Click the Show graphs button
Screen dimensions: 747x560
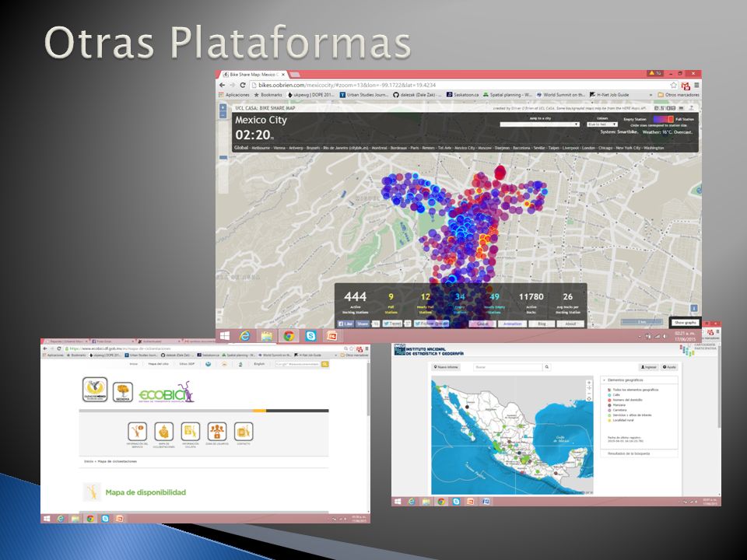pos(685,323)
